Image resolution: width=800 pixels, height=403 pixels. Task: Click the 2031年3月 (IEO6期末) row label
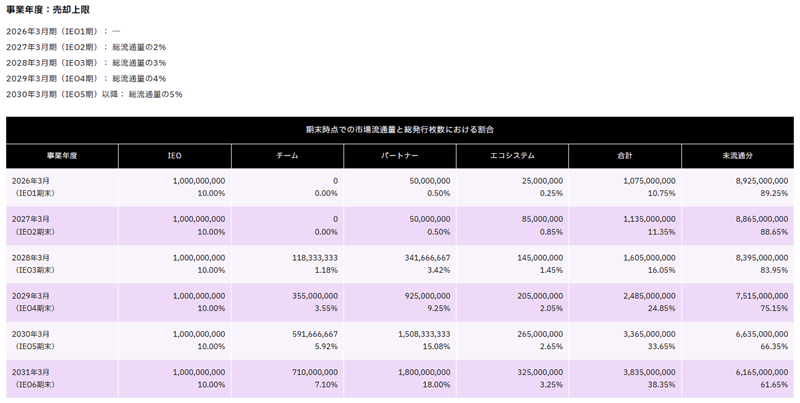[x=34, y=378]
